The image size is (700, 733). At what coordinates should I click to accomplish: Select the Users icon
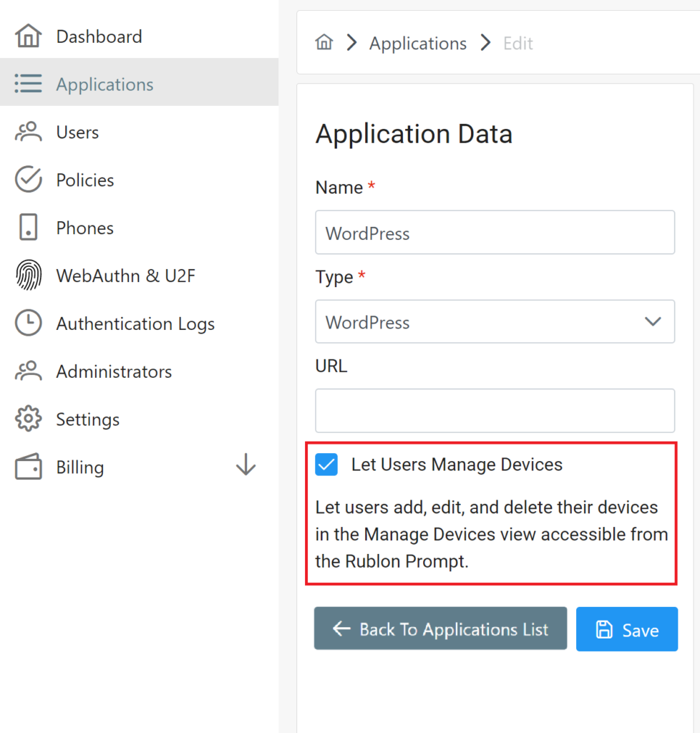tap(28, 132)
